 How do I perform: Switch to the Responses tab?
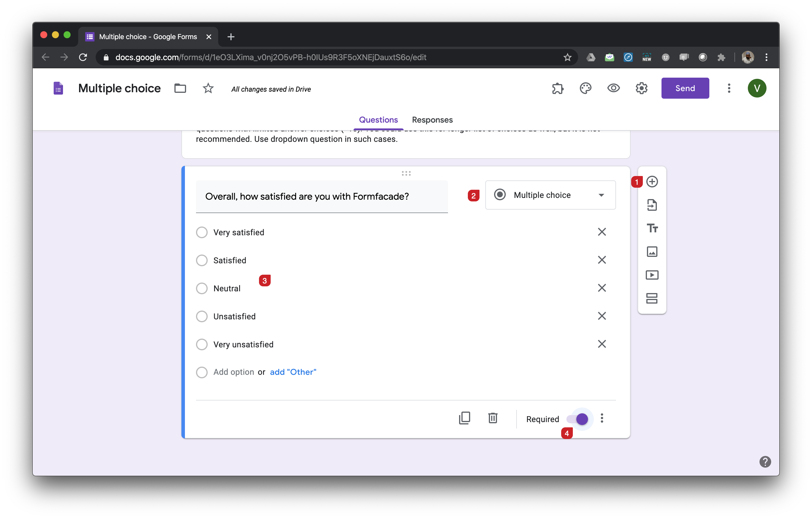[433, 120]
